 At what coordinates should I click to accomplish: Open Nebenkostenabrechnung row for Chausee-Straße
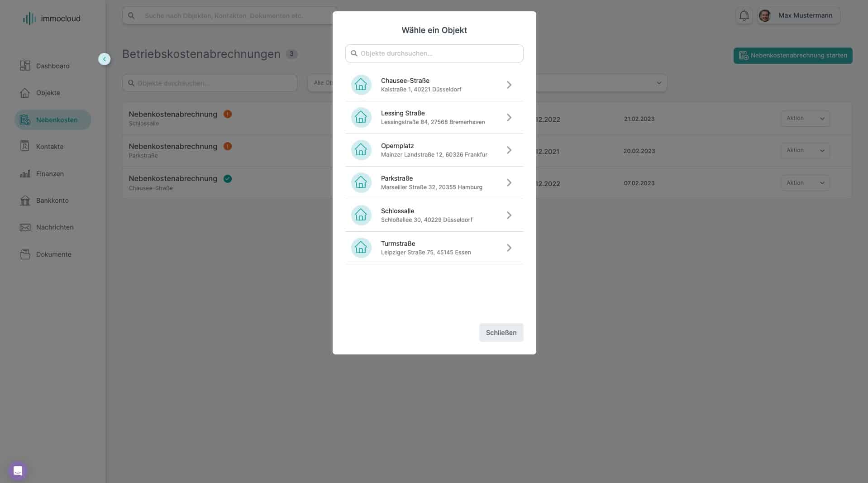(x=227, y=183)
